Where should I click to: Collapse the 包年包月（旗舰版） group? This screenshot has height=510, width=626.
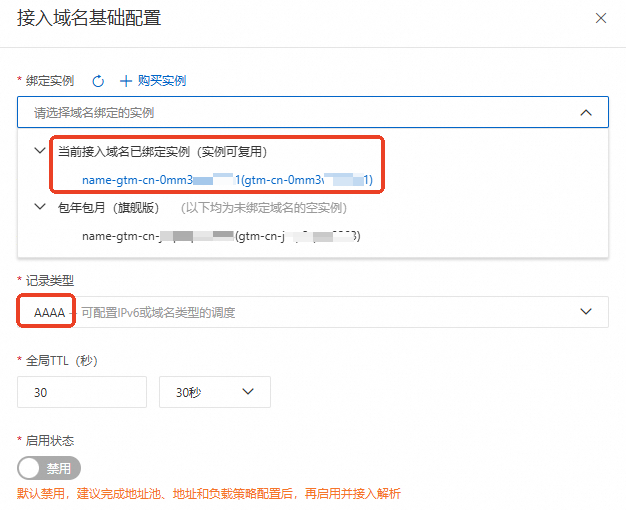(40, 207)
